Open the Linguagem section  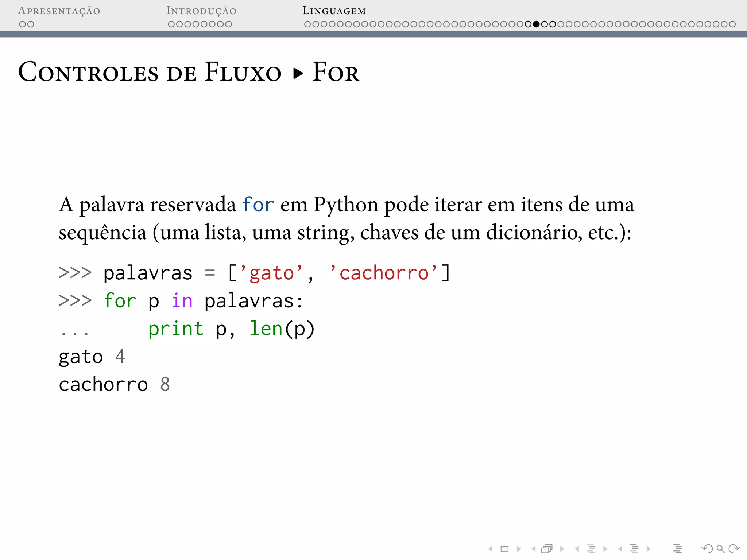pyautogui.click(x=334, y=11)
